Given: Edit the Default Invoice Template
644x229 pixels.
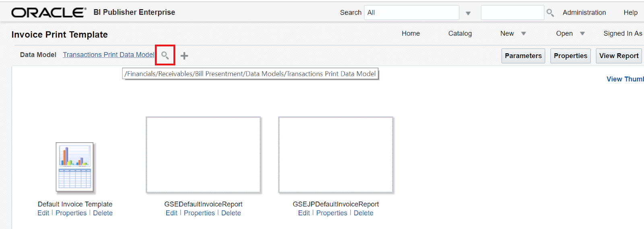Looking at the screenshot, I should point(43,213).
